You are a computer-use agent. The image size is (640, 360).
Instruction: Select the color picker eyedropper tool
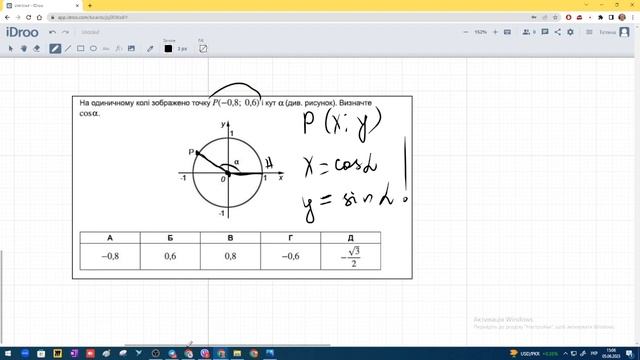[150, 49]
